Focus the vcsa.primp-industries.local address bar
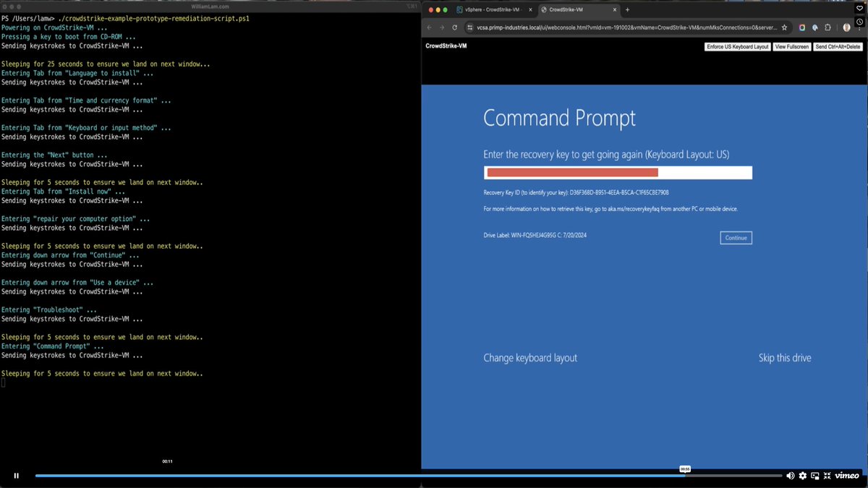Screen dimensions: 868x488 [x=628, y=27]
